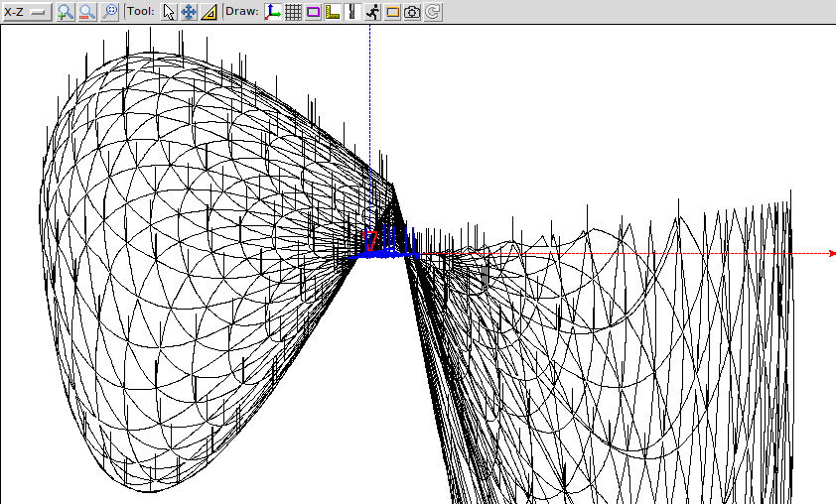This screenshot has width=836, height=504.
Task: Select the pan move tool
Action: click(189, 12)
